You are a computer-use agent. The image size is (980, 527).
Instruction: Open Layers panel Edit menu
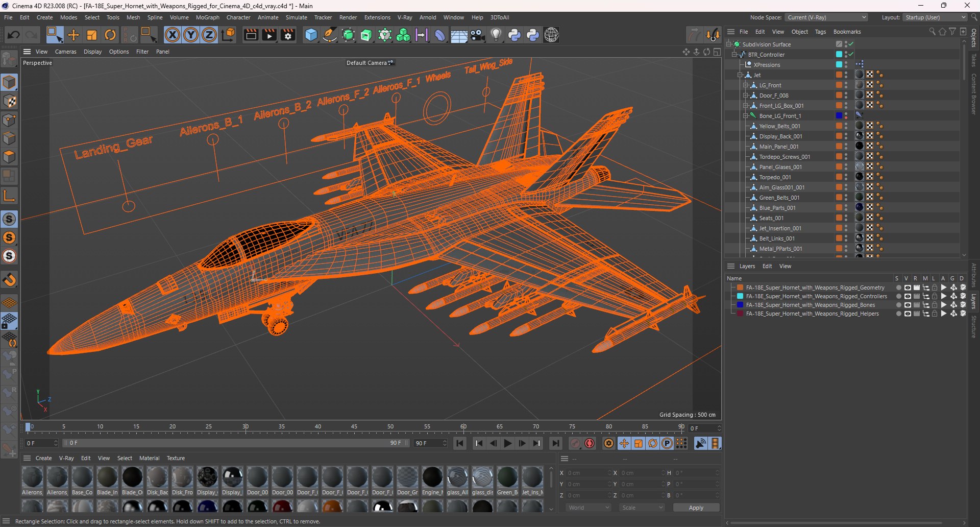pos(767,266)
